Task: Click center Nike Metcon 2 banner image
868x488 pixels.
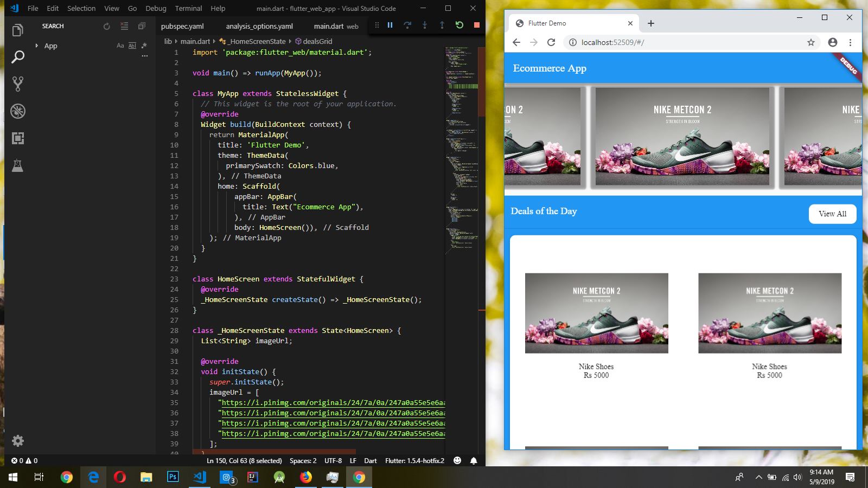Action: 682,137
